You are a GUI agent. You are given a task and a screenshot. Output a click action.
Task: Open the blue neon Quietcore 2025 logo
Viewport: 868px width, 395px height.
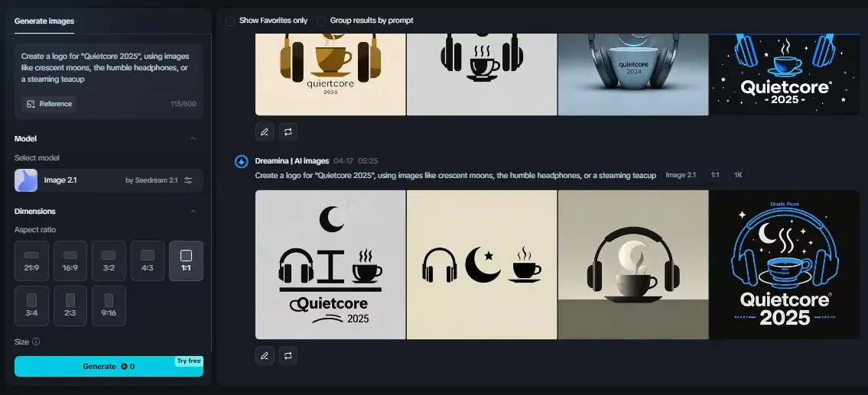coord(785,264)
